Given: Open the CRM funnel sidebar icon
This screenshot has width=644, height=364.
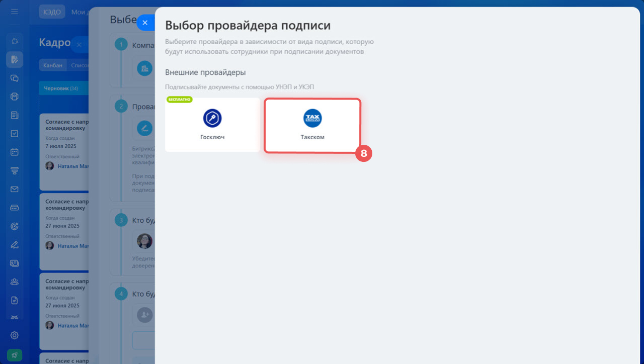Looking at the screenshot, I should 15,171.
